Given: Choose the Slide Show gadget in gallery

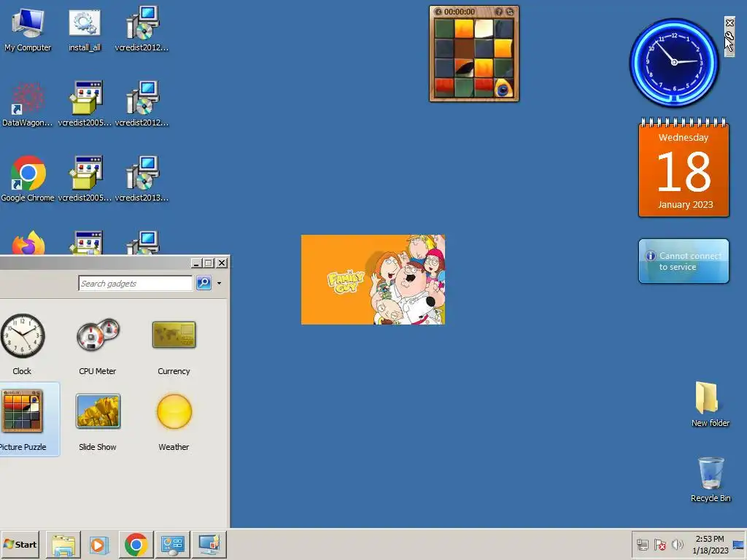Looking at the screenshot, I should 98,421.
